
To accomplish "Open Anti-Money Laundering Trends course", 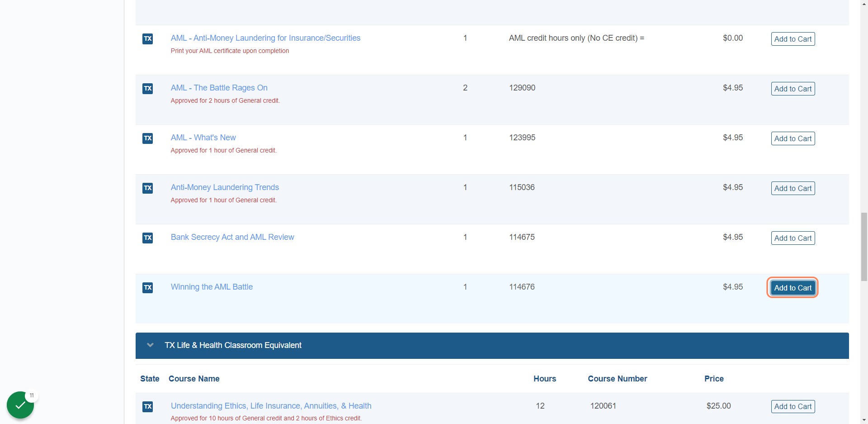I will 225,187.
